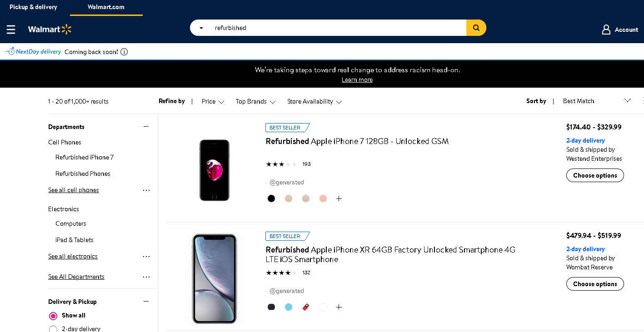Select the 2-day delivery radio option
This screenshot has height=332, width=644.
point(53,329)
